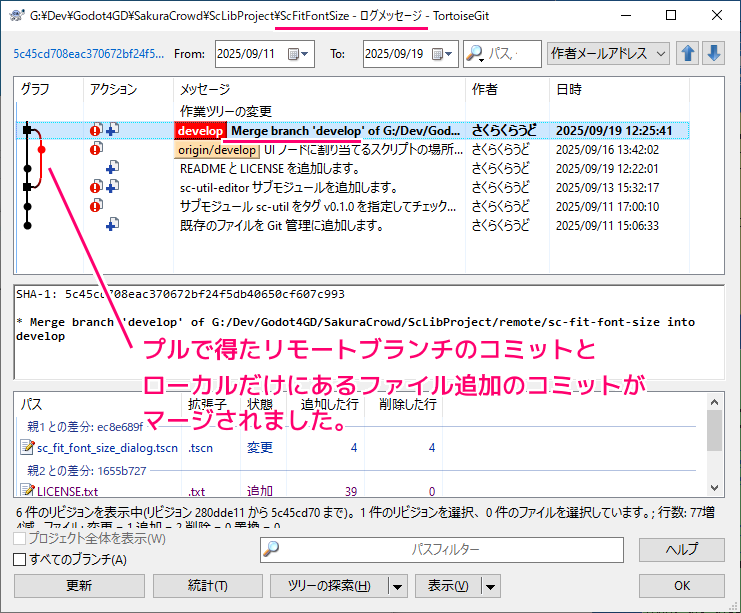The height and width of the screenshot is (613, 741).
Task: Click the ツリーの探索(H) button
Action: [329, 586]
